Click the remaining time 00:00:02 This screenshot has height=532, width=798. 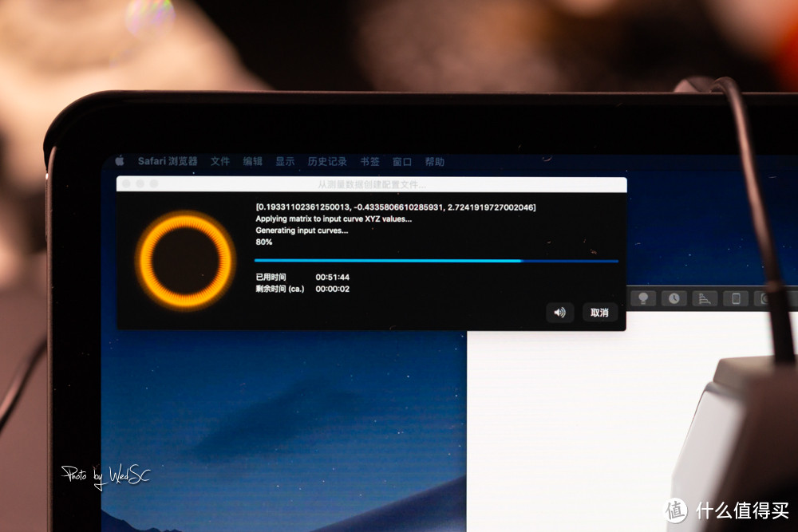332,289
